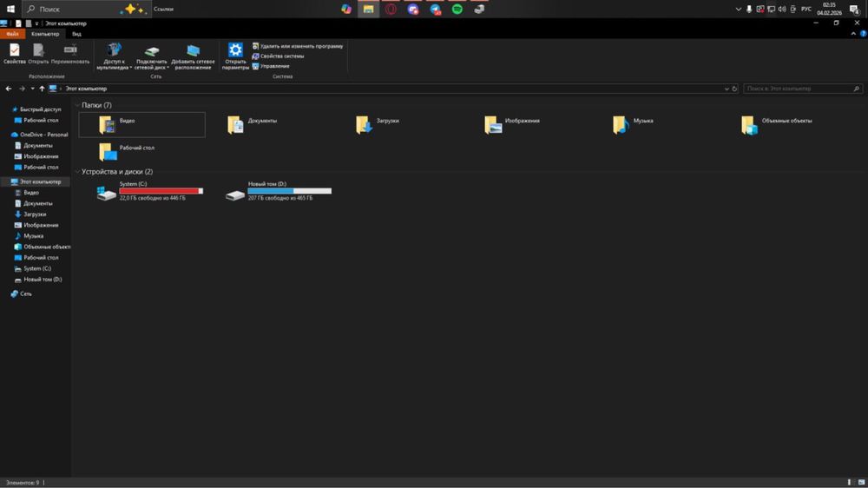Viewport: 868px width, 488px height.
Task: Open settings with Открыть параметры gear icon
Action: [x=235, y=56]
